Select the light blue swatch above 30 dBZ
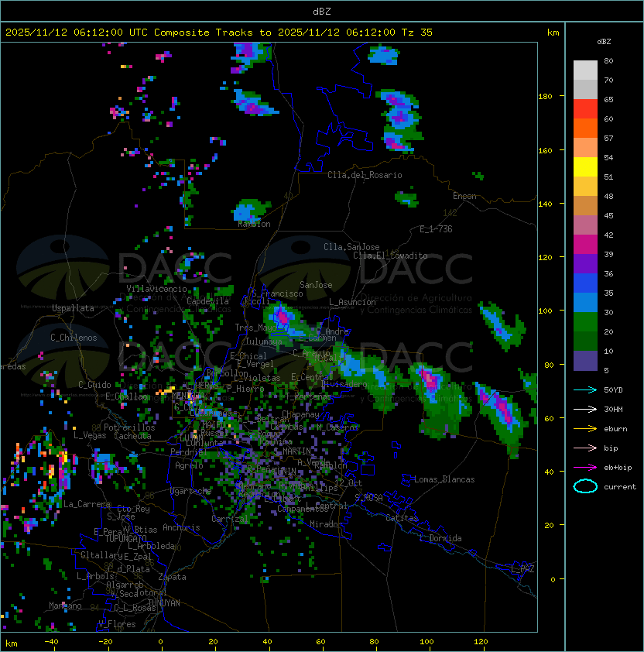The image size is (644, 652). coord(585,302)
